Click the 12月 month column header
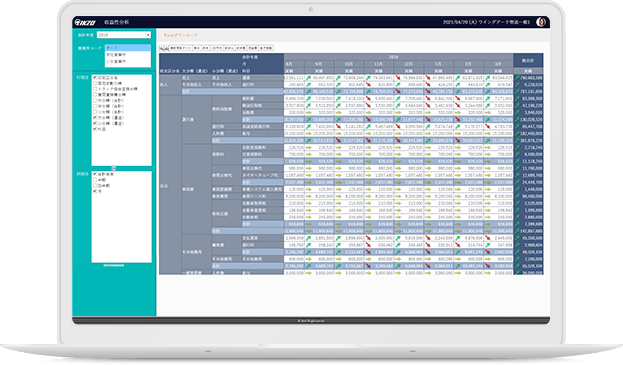This screenshot has width=623, height=365. tap(408, 64)
